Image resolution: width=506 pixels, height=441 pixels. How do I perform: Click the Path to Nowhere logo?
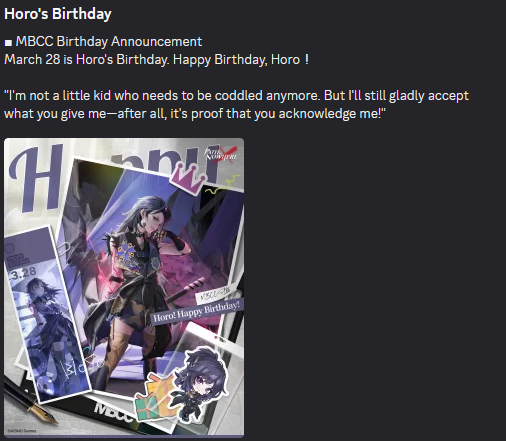tap(221, 153)
